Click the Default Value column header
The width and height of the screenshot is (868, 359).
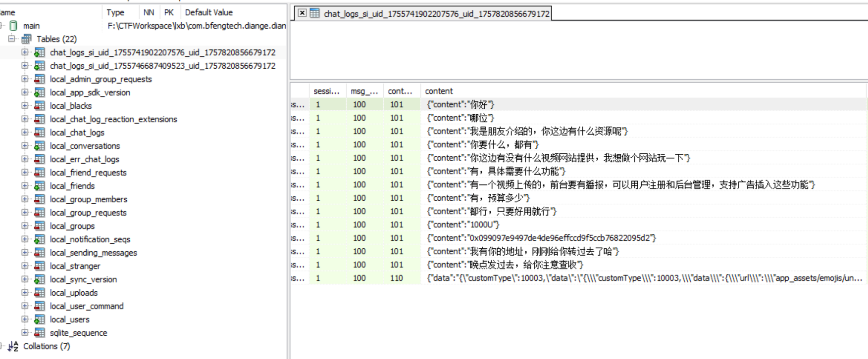pyautogui.click(x=208, y=12)
